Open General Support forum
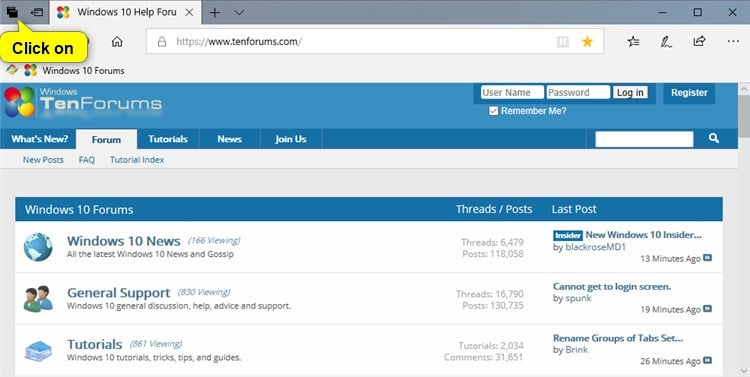This screenshot has height=377, width=750. pos(119,293)
